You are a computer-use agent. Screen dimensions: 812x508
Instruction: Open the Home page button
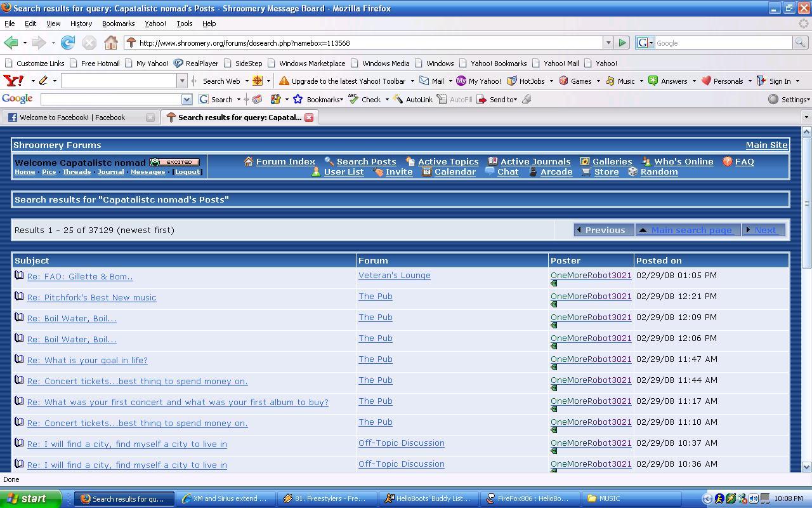click(111, 43)
